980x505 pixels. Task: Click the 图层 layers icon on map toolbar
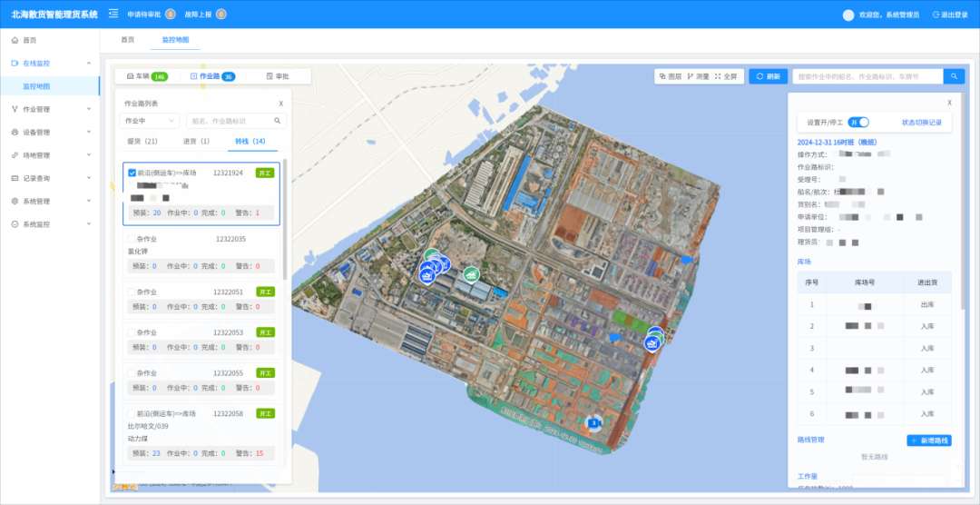tap(663, 76)
